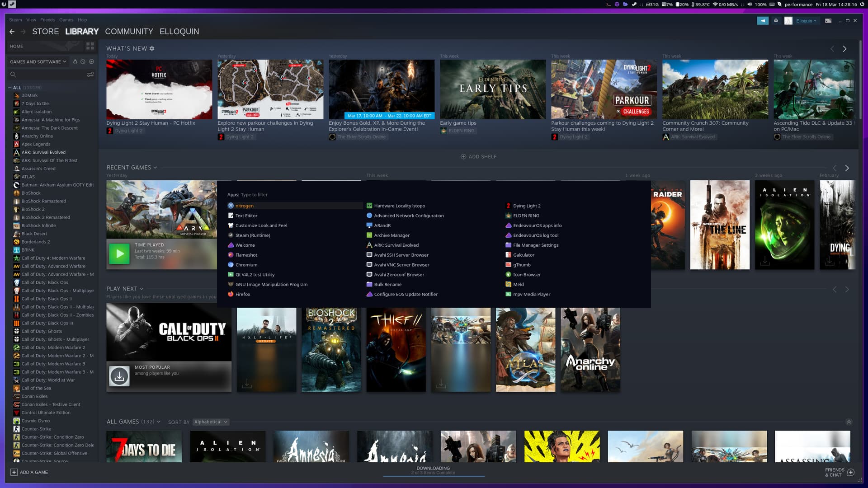This screenshot has width=868, height=488.
Task: Open Alien Isolation cover in Recent Games
Action: tap(784, 225)
